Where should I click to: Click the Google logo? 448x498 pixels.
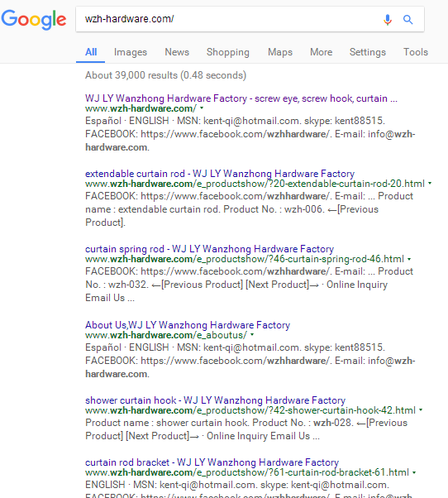coord(34,19)
